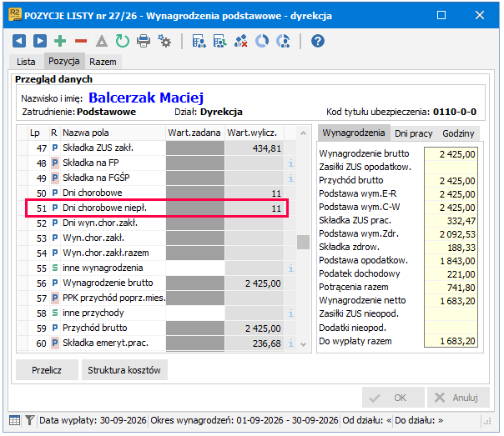504x436 pixels.
Task: Click calculator table icon in toolbar
Action: pos(199,41)
